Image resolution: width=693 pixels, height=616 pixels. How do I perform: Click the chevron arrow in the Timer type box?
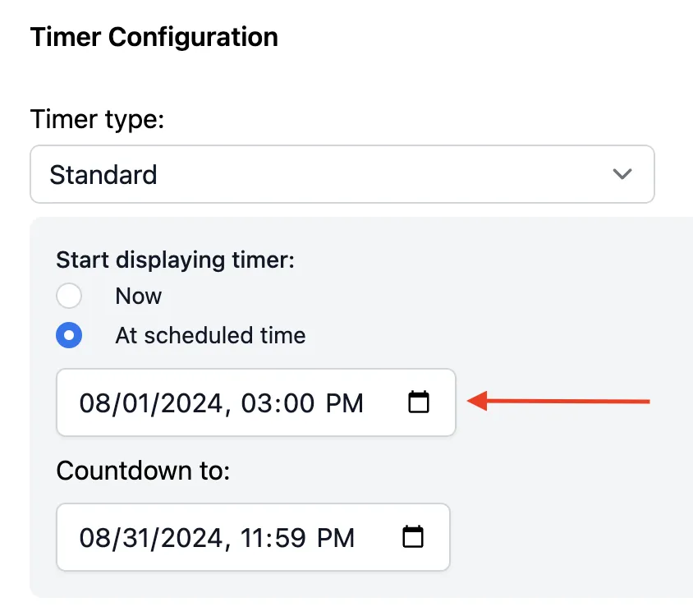(x=622, y=174)
